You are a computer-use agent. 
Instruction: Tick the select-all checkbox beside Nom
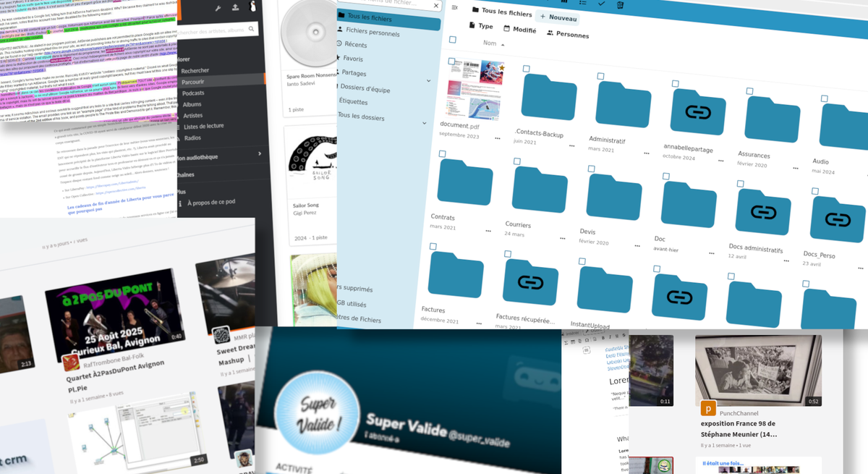point(453,40)
